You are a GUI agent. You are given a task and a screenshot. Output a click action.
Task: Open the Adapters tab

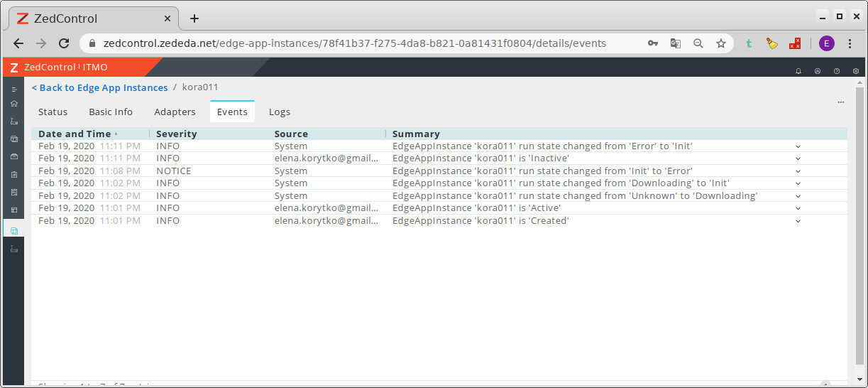point(175,112)
